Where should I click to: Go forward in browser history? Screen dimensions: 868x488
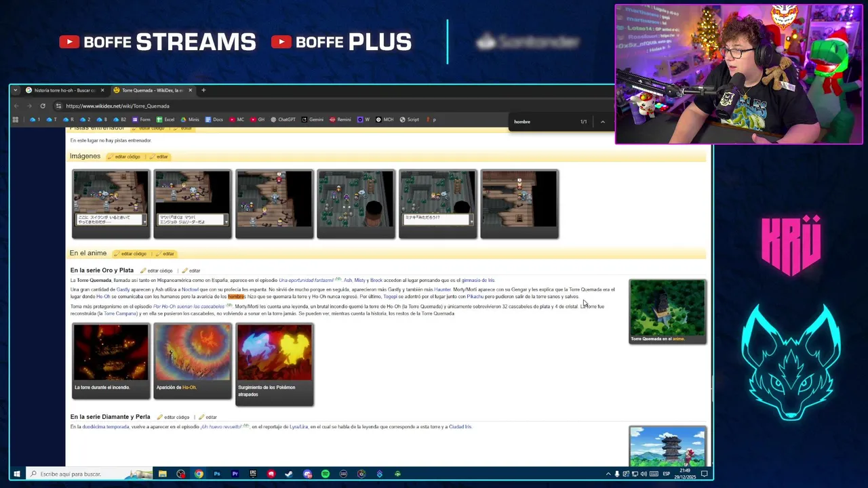pos(30,106)
